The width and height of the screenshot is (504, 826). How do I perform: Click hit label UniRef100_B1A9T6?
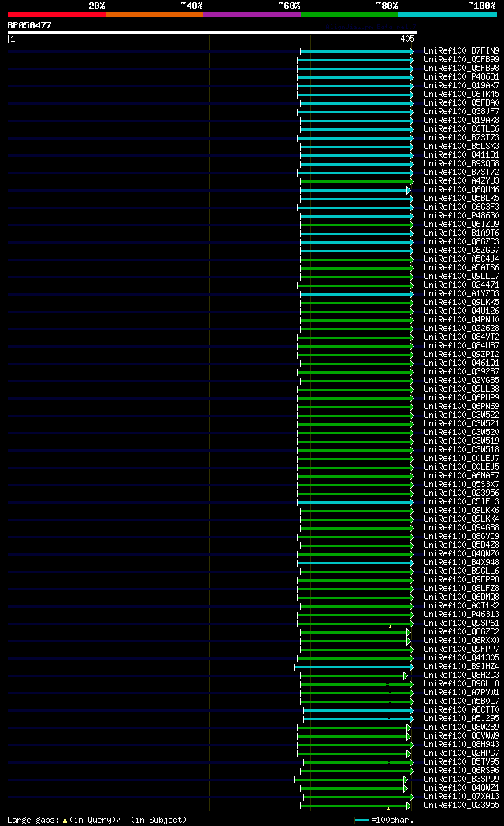click(462, 233)
